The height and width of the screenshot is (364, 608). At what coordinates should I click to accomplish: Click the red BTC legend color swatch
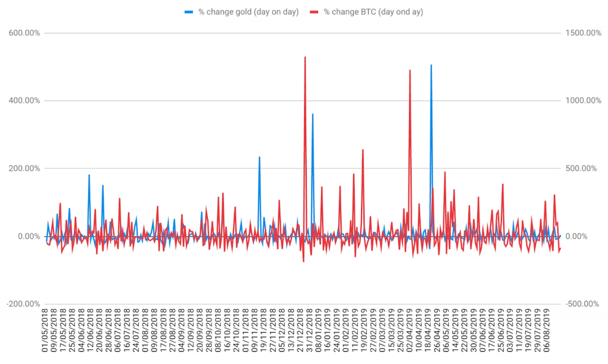coord(314,12)
